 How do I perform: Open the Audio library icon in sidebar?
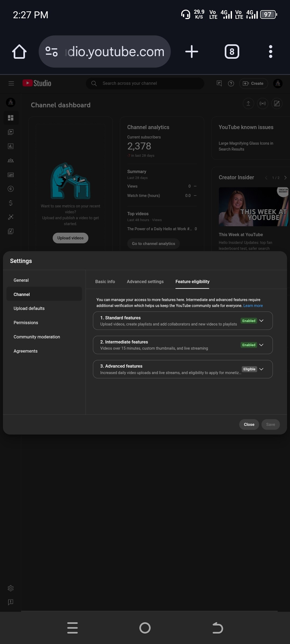(11, 231)
